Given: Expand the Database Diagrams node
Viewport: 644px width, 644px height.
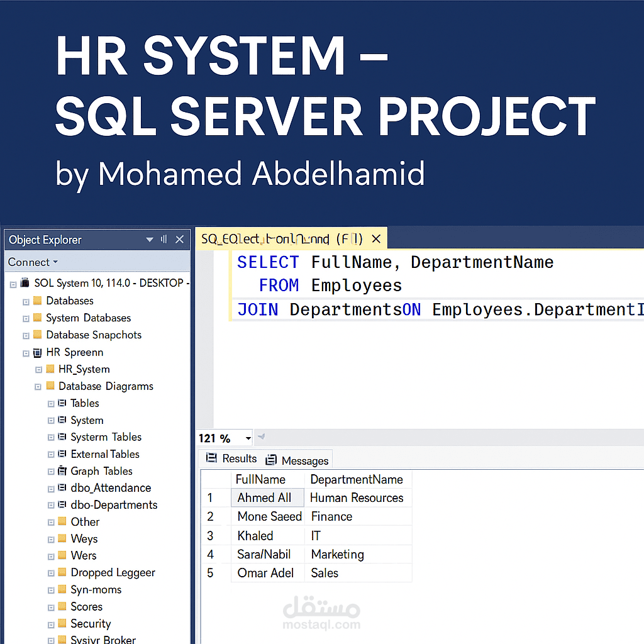Looking at the screenshot, I should coord(38,387).
